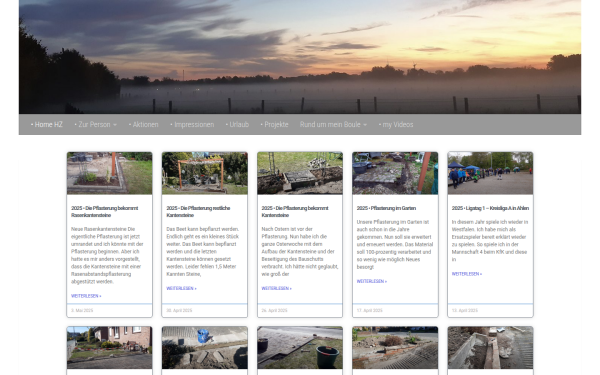Open title '2025 • Die Pflasterung bekommt Kantensteine'

pyautogui.click(x=295, y=212)
